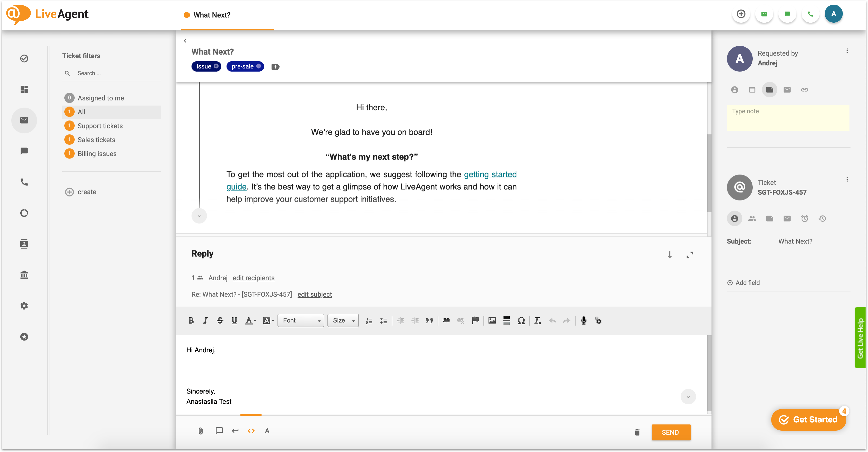Select the Assigned to me filter
The height and width of the screenshot is (452, 868).
click(111, 98)
